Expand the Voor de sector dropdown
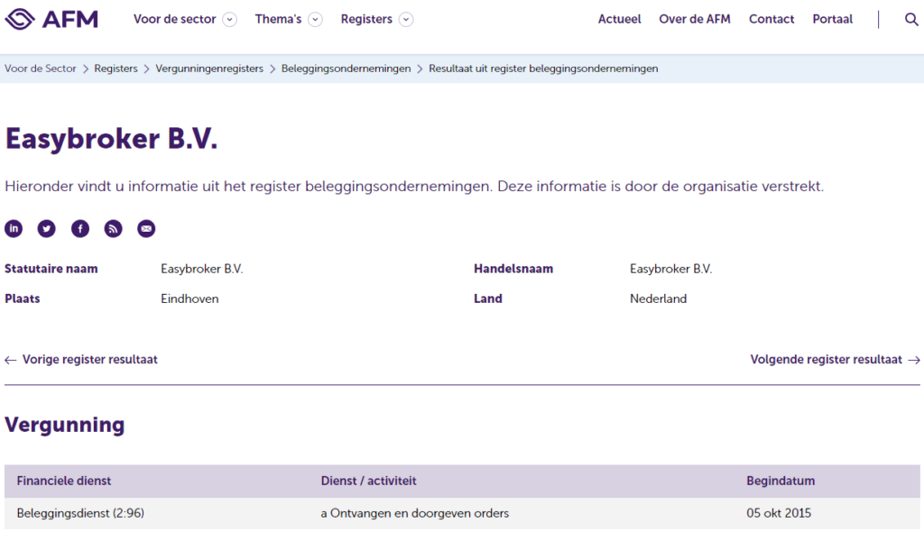Screen dimensions: 924x560 (230, 20)
